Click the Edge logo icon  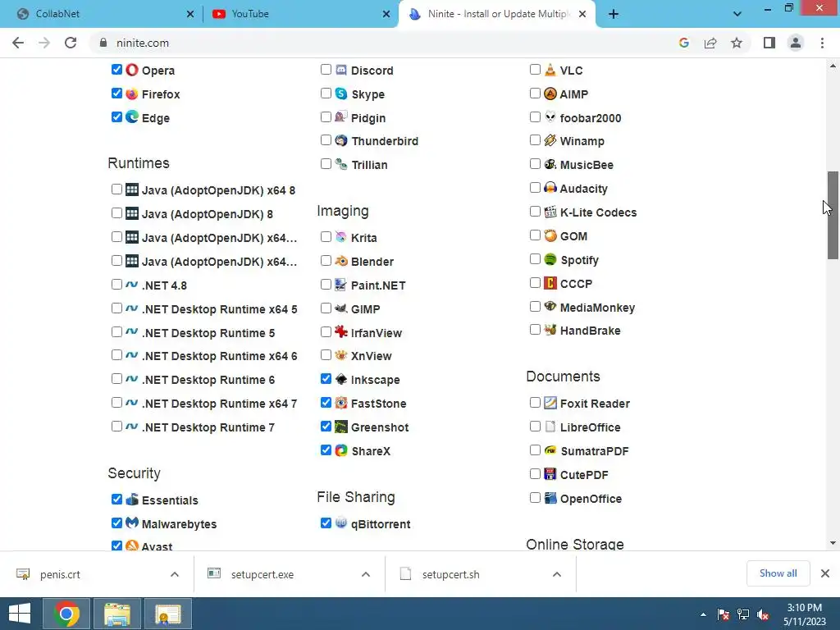[x=132, y=116]
